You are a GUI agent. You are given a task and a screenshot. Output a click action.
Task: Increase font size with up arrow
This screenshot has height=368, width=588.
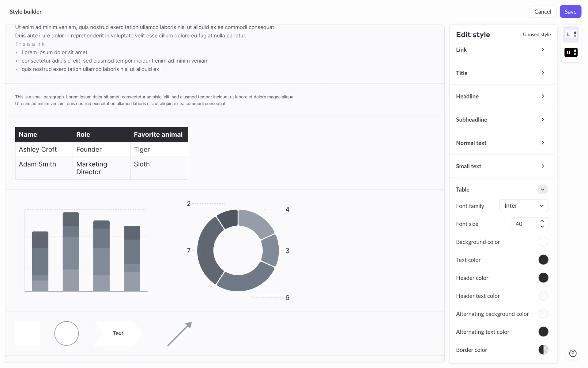(542, 221)
